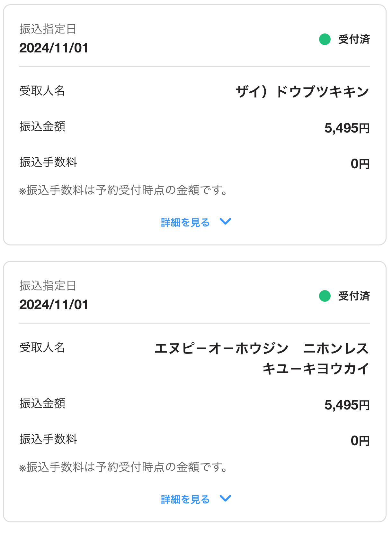This screenshot has height=533, width=392.
Task: Click the fee note ※振込手数料は予約受付時点 in the first card
Action: [123, 190]
